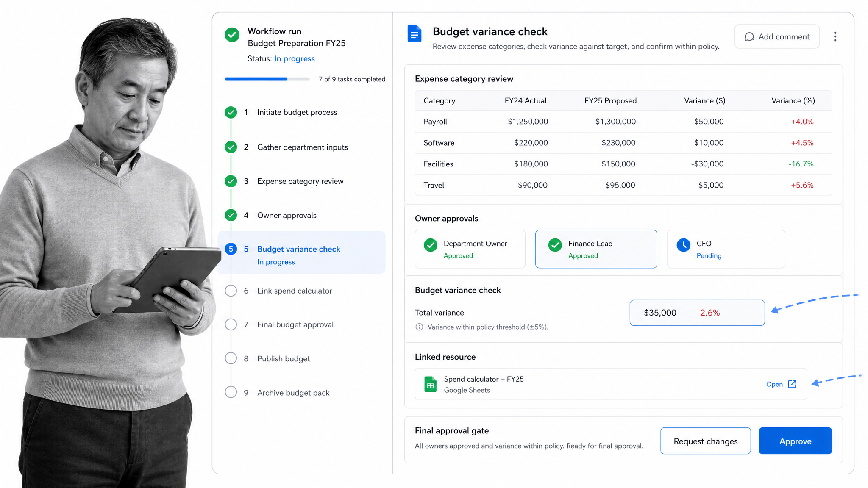Click the green check icon on Department Owner card
This screenshot has height=488, width=868.
pyautogui.click(x=431, y=245)
